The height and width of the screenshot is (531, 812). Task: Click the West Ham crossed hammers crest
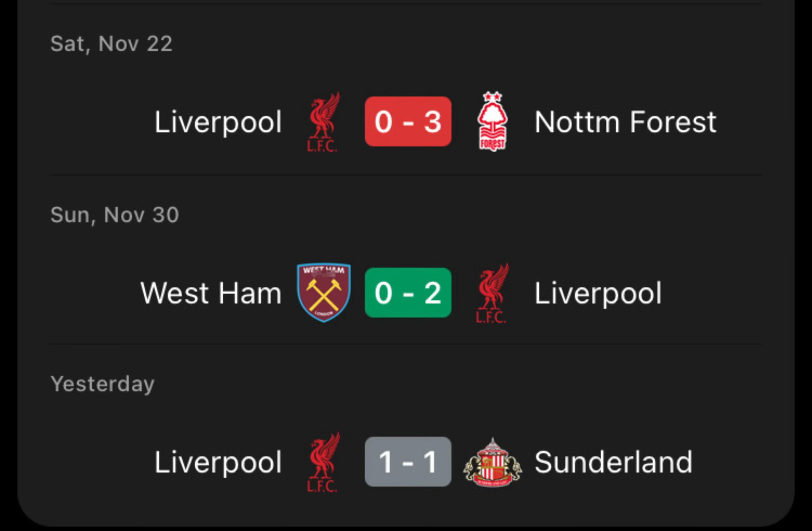[323, 293]
